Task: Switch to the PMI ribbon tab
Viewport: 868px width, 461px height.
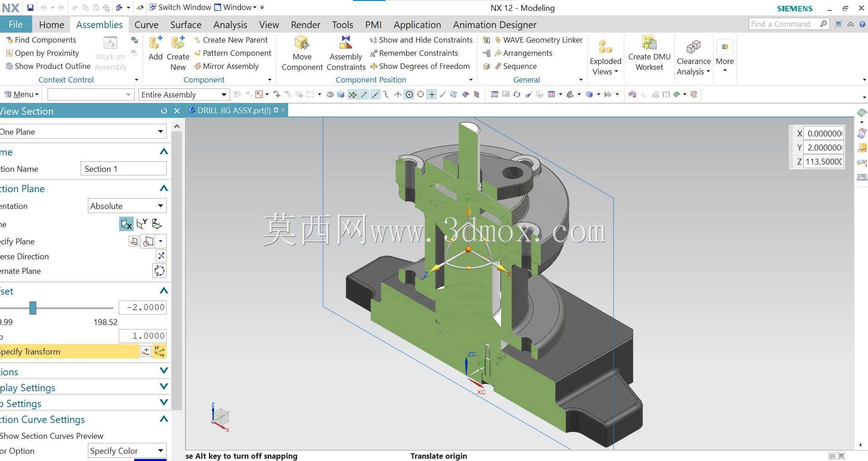Action: tap(373, 24)
